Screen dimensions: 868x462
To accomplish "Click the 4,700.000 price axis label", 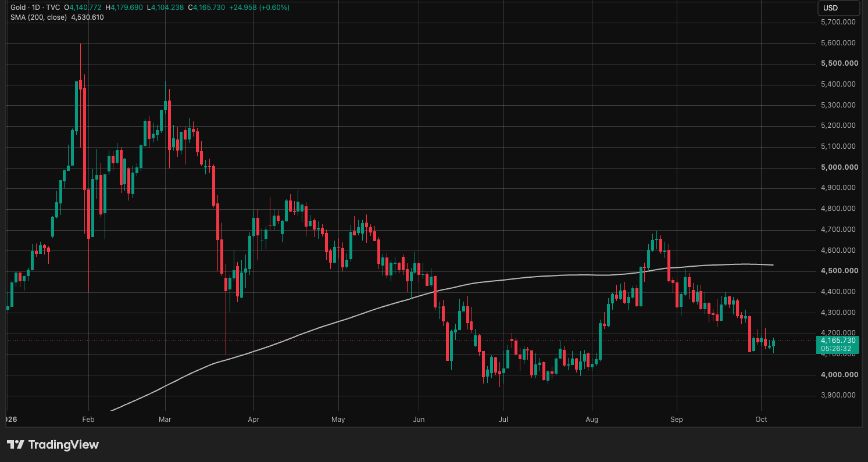I will point(837,230).
